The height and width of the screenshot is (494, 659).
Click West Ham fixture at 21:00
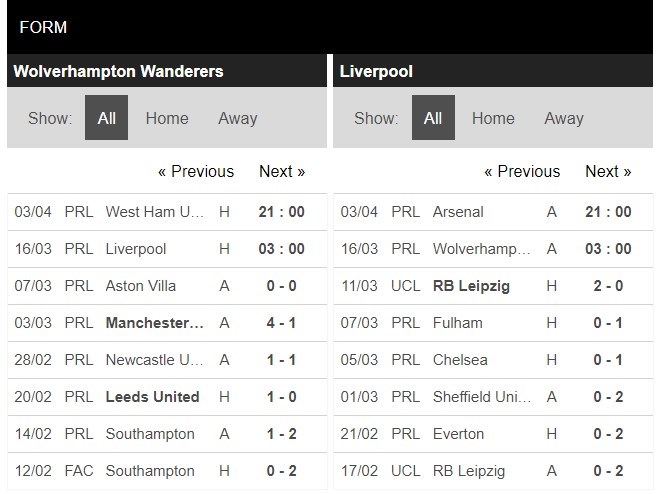281,212
